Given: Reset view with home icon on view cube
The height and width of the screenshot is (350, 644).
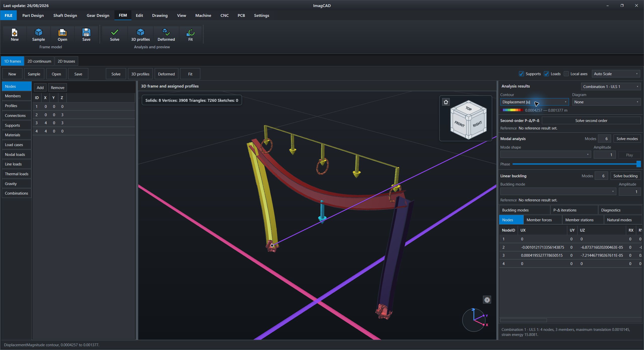Looking at the screenshot, I should [x=446, y=102].
